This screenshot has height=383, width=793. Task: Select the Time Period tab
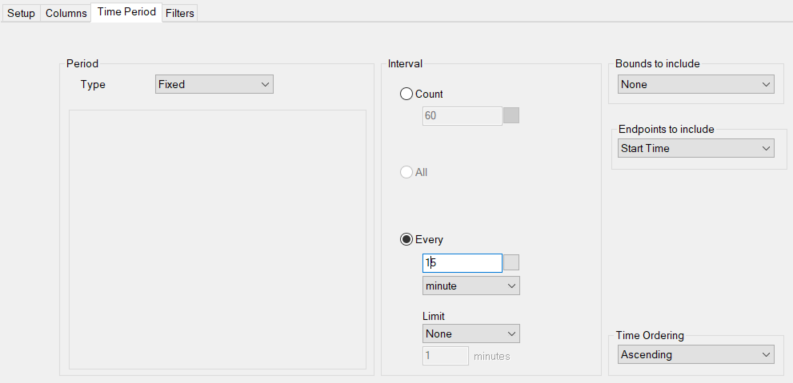(126, 12)
